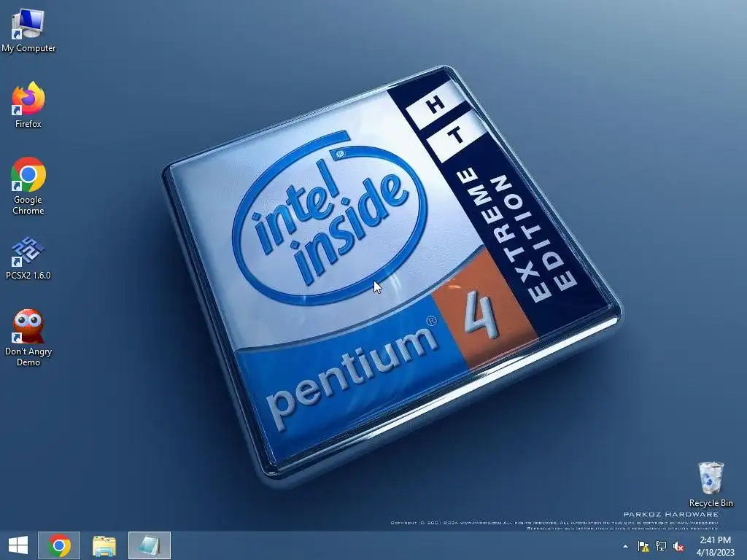The width and height of the screenshot is (747, 560).
Task: Show hidden tray icons arrow
Action: [625, 546]
